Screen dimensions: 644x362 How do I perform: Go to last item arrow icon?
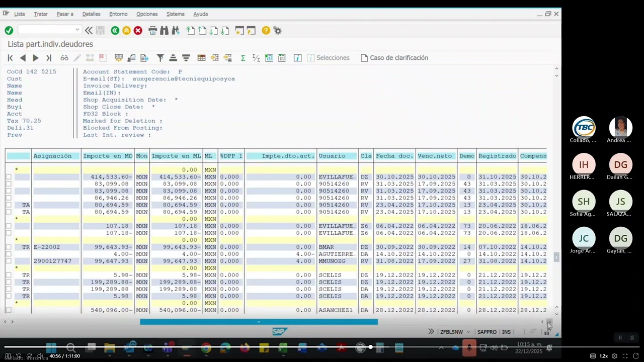click(48, 58)
